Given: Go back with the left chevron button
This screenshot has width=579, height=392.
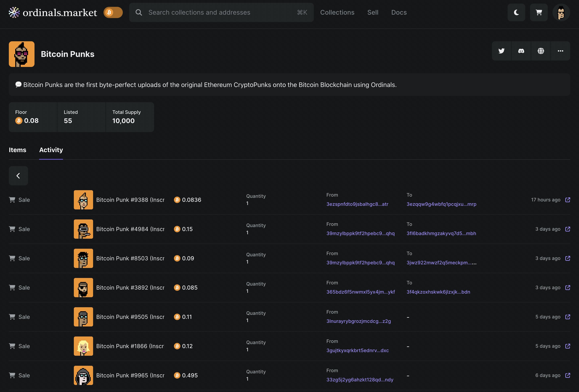Looking at the screenshot, I should (18, 176).
